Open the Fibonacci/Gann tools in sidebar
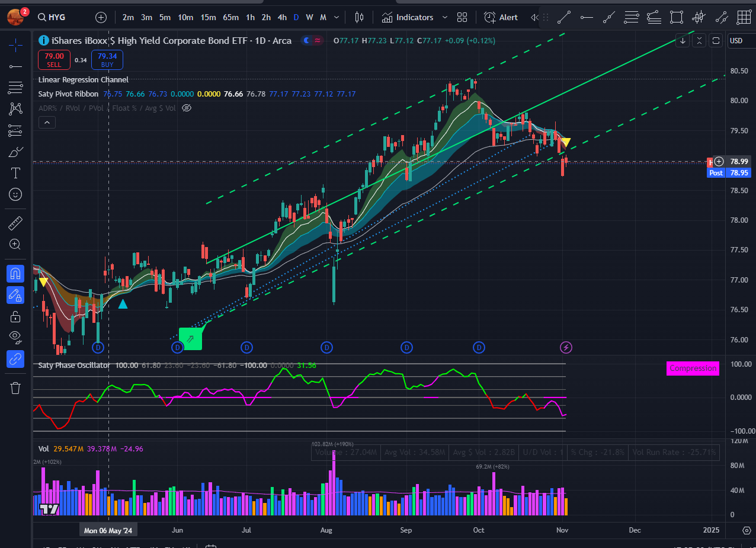 (15, 88)
